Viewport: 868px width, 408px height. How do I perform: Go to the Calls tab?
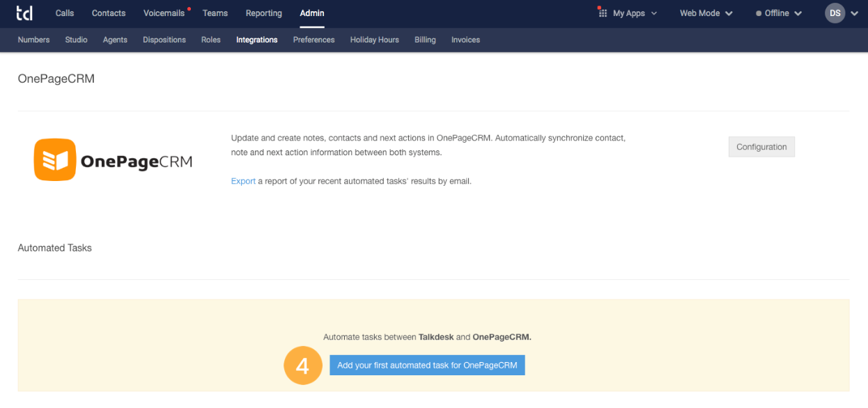coord(65,13)
